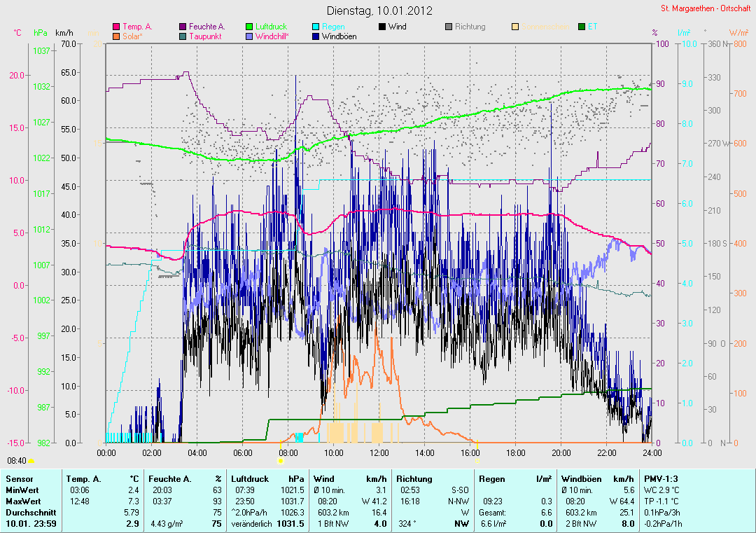Click the '0.1hPa/3h' pressure tendency
The height and width of the screenshot is (533, 756).
(x=661, y=513)
